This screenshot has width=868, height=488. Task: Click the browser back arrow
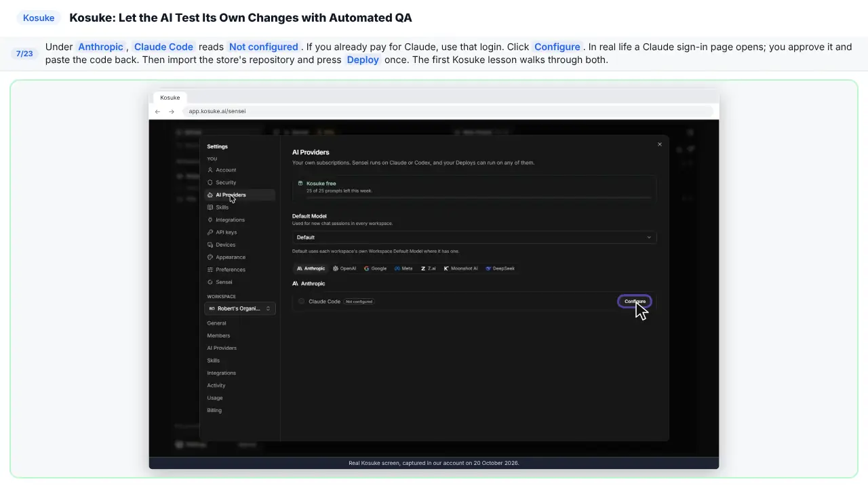[x=157, y=111]
